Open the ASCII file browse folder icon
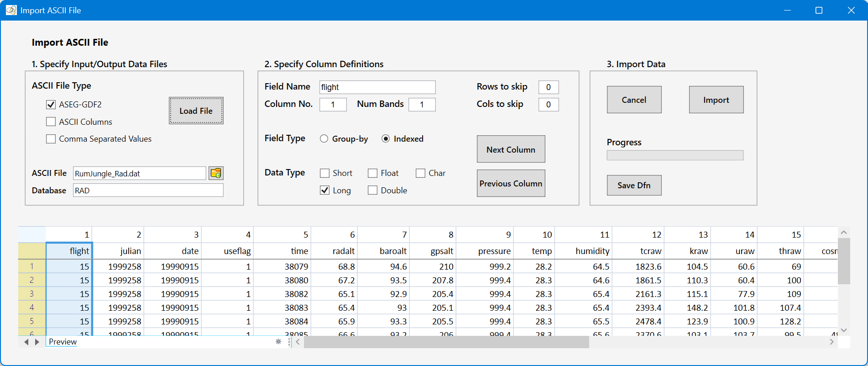 pos(216,173)
